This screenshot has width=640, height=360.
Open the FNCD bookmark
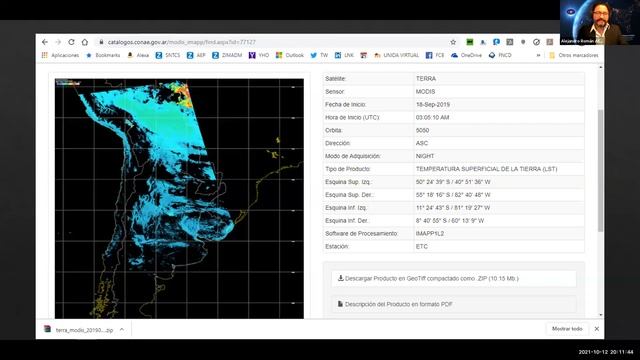pyautogui.click(x=500, y=55)
